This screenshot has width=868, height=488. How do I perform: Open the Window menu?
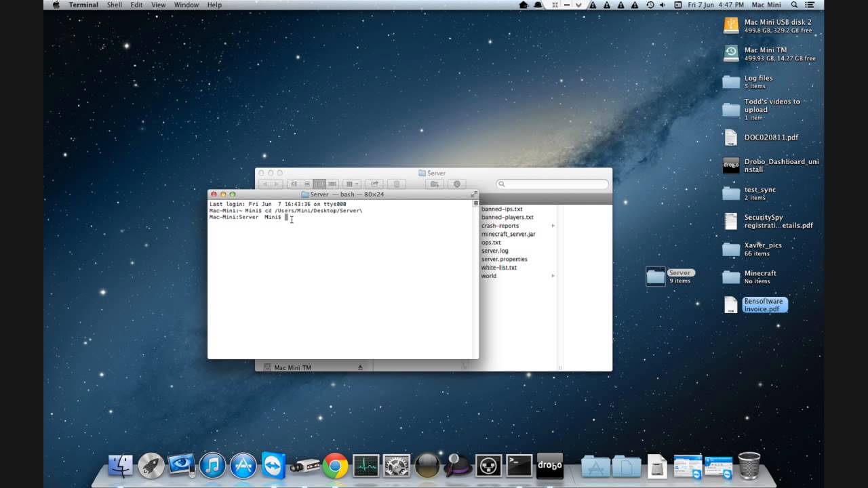pyautogui.click(x=186, y=5)
